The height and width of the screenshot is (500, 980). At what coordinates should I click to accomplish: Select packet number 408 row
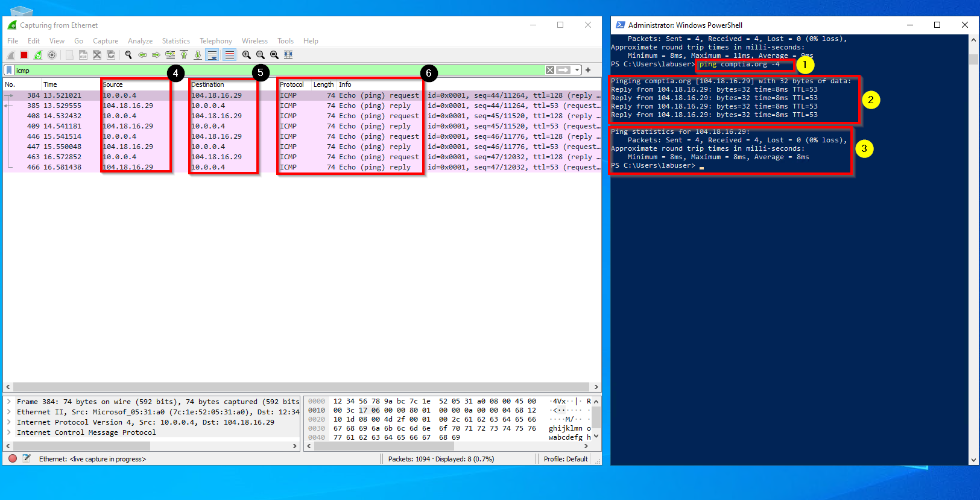tap(302, 116)
